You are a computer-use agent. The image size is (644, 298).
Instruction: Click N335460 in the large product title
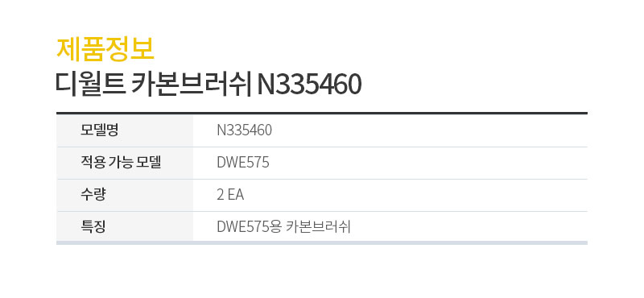[309, 85]
